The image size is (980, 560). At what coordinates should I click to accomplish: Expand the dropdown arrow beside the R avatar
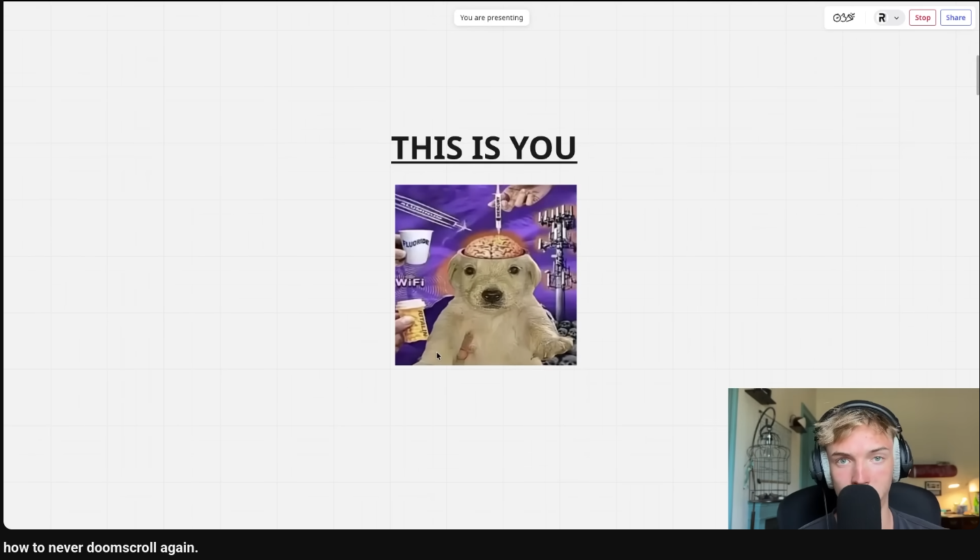(x=896, y=18)
